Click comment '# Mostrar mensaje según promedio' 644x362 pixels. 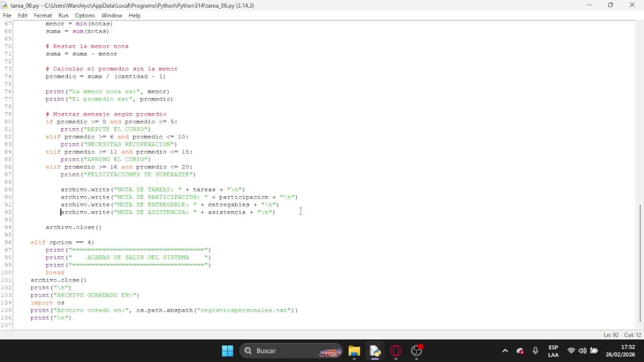(106, 114)
